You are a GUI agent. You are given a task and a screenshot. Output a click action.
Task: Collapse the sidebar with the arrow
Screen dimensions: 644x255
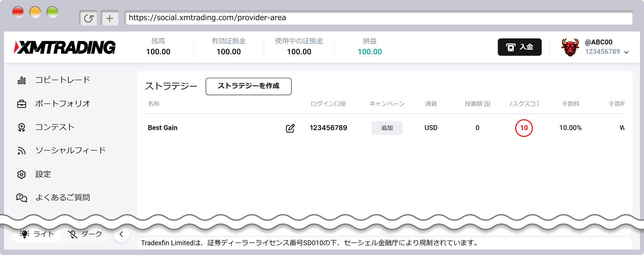coord(121,234)
